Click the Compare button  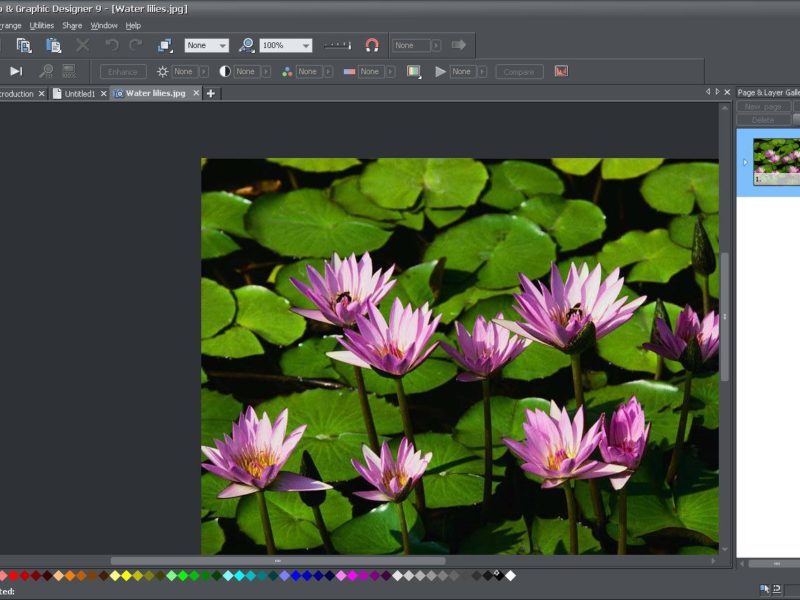coord(519,72)
